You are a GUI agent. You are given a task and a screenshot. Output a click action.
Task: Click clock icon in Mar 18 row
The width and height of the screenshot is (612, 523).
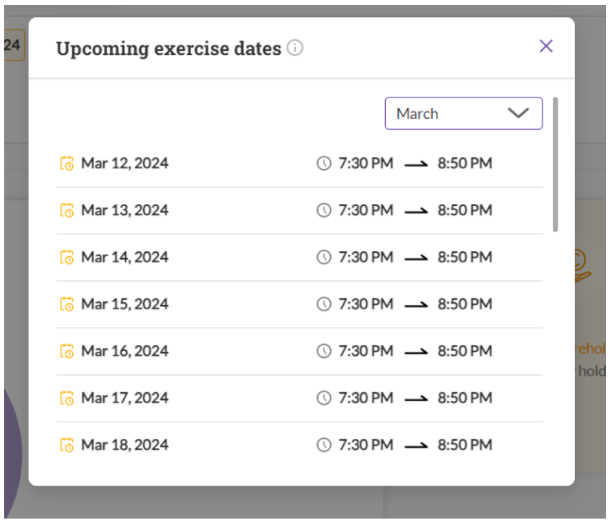[324, 445]
